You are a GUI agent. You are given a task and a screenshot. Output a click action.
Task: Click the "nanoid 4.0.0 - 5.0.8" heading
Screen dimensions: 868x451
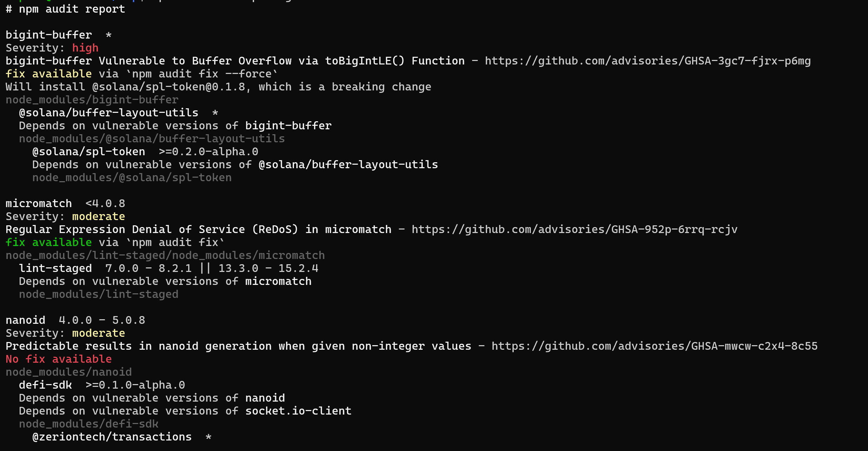click(x=75, y=320)
